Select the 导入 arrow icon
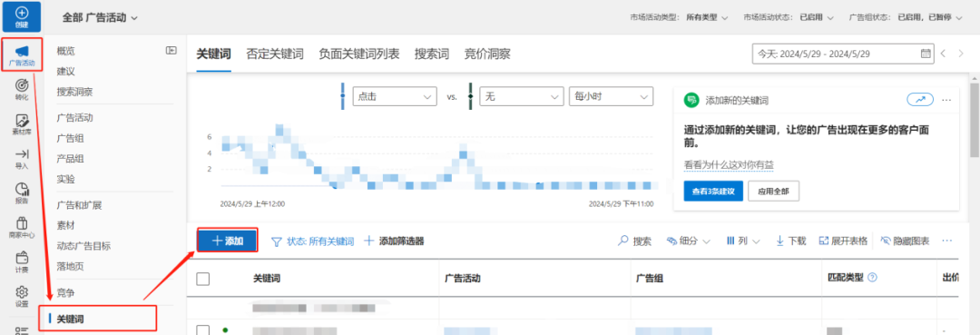Screen dimensions: 980x335 pos(22,153)
